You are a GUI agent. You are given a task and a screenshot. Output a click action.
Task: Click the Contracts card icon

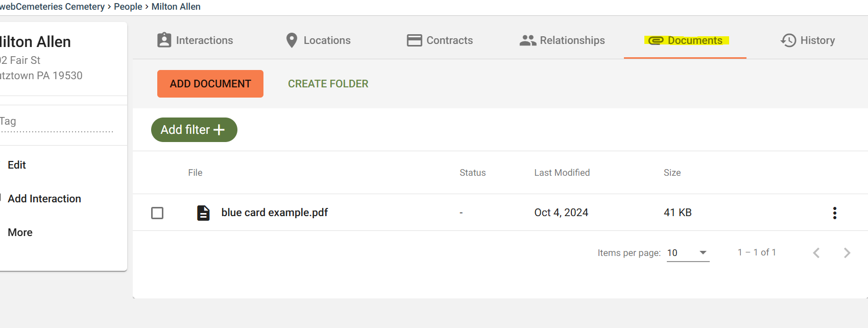tap(414, 40)
